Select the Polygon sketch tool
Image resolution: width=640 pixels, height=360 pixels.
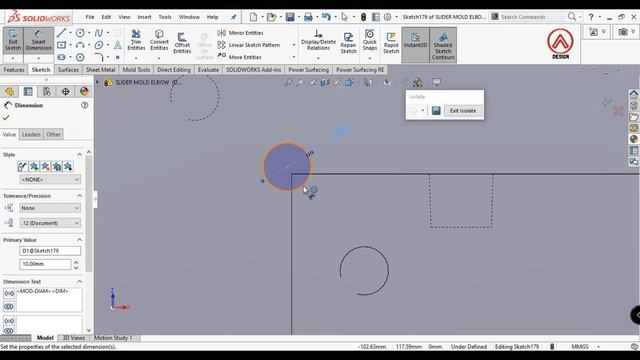click(80, 57)
